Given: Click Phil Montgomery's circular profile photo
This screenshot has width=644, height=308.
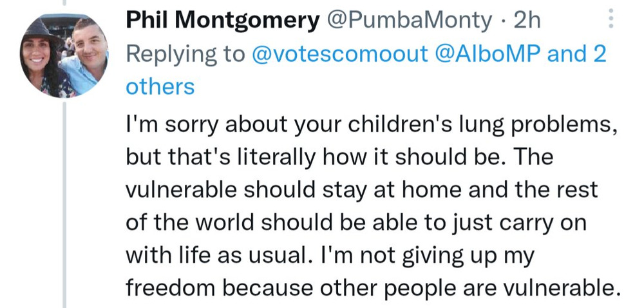Looking at the screenshot, I should (64, 55).
